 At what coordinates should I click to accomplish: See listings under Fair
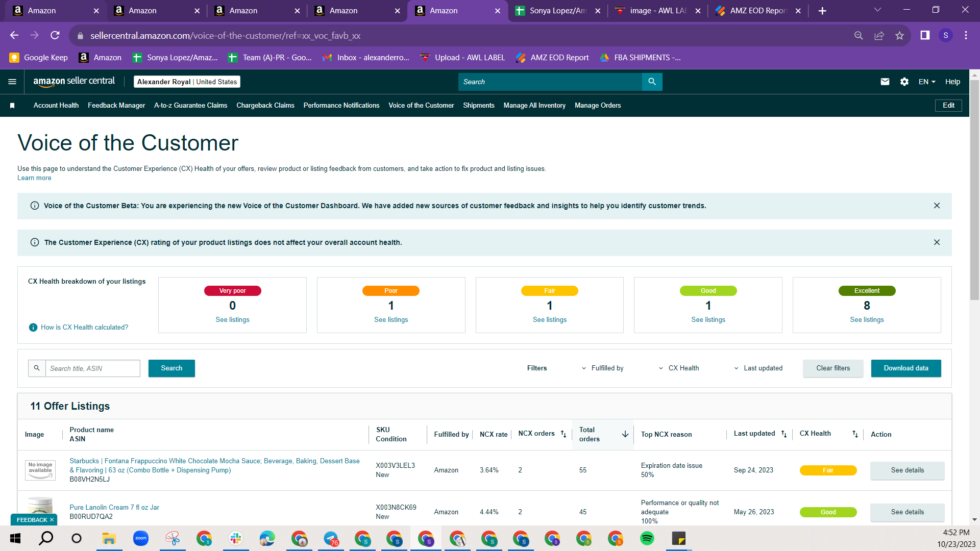pyautogui.click(x=550, y=320)
